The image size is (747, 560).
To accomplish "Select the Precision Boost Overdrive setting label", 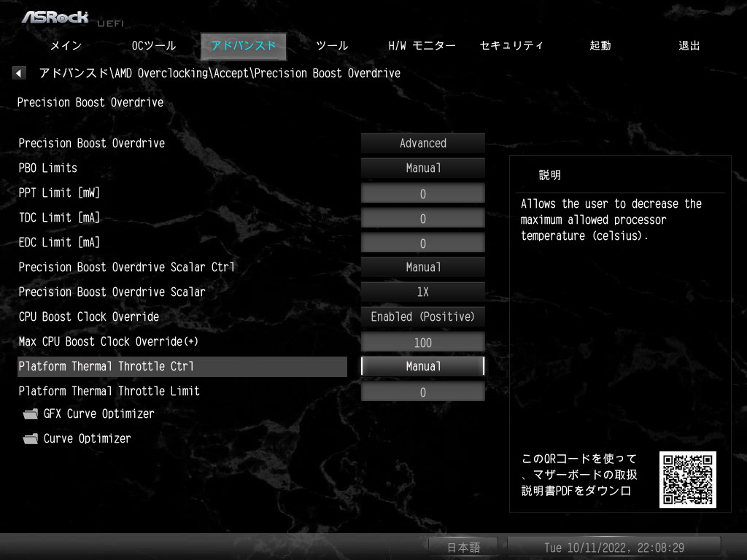I will 91,144.
